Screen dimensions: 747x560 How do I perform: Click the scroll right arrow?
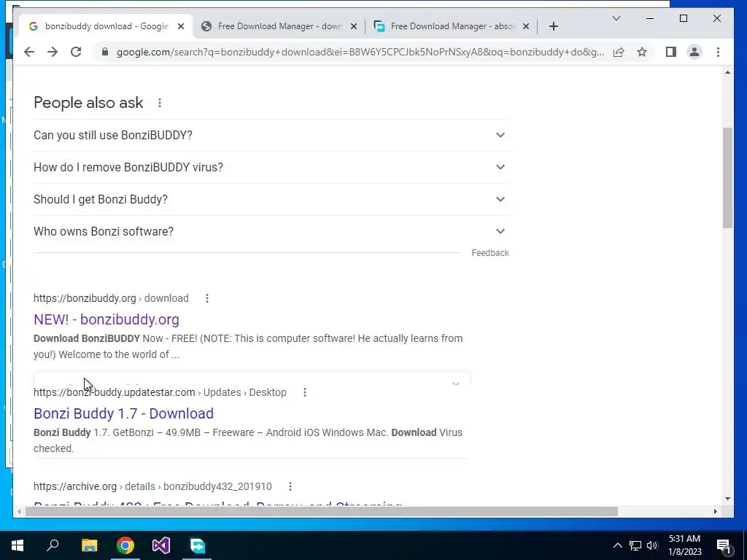tap(715, 511)
